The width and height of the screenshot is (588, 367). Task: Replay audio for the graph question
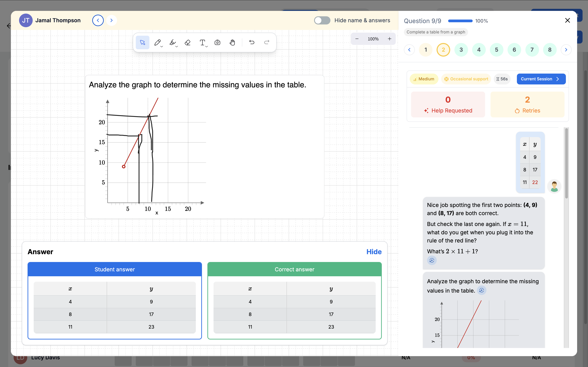[x=482, y=290]
